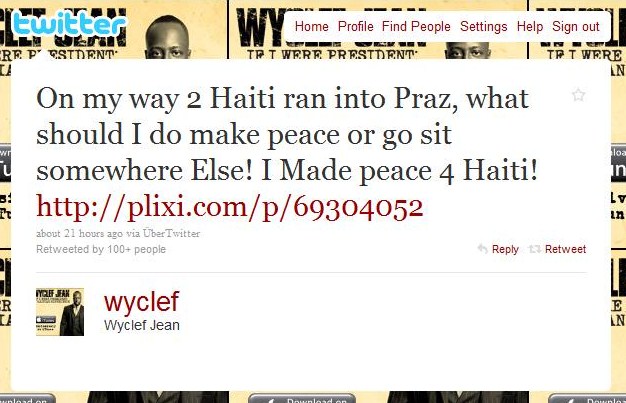Click Download button in bottom center background
Viewport: 626px width, 403px height.
[x=302, y=398]
